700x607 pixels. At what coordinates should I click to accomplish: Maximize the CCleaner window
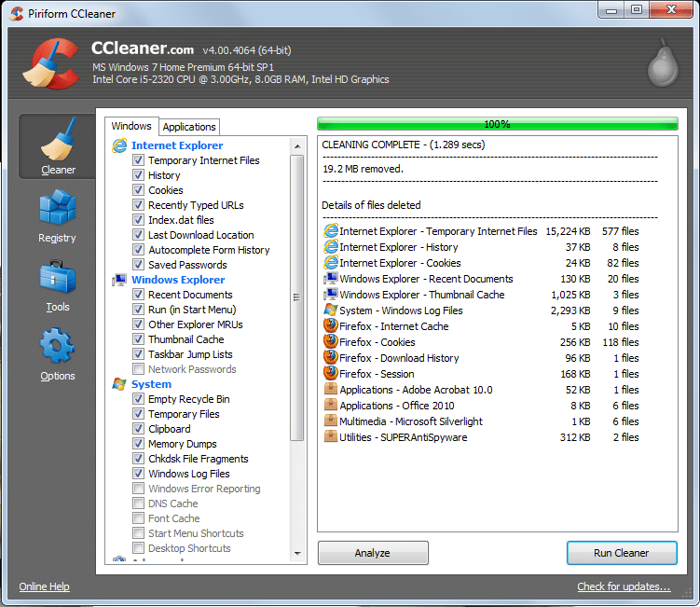click(637, 9)
